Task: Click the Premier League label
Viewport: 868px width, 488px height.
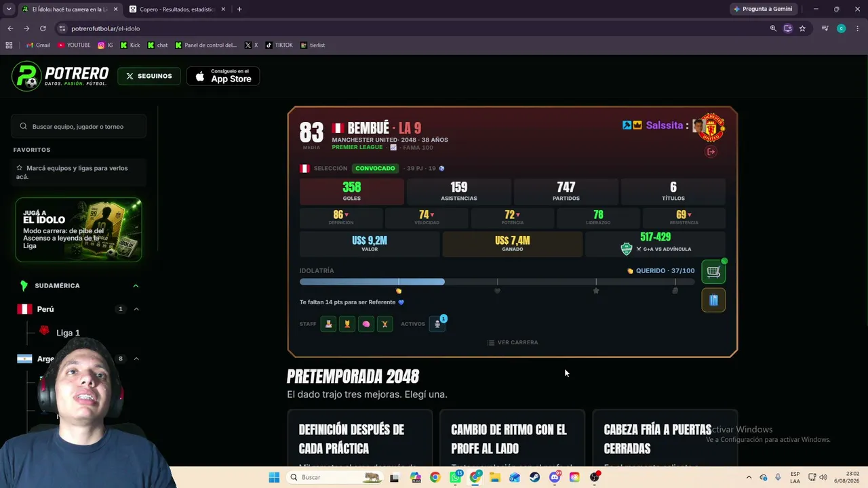Action: point(357,148)
